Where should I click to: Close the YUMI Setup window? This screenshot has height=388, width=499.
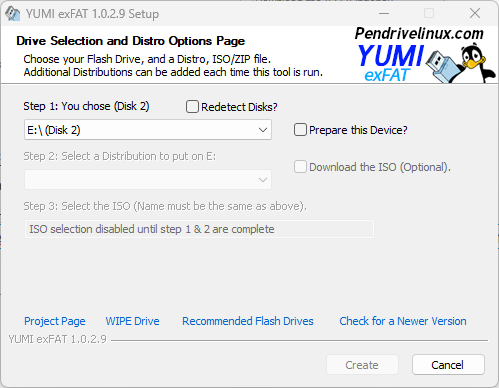(x=475, y=14)
